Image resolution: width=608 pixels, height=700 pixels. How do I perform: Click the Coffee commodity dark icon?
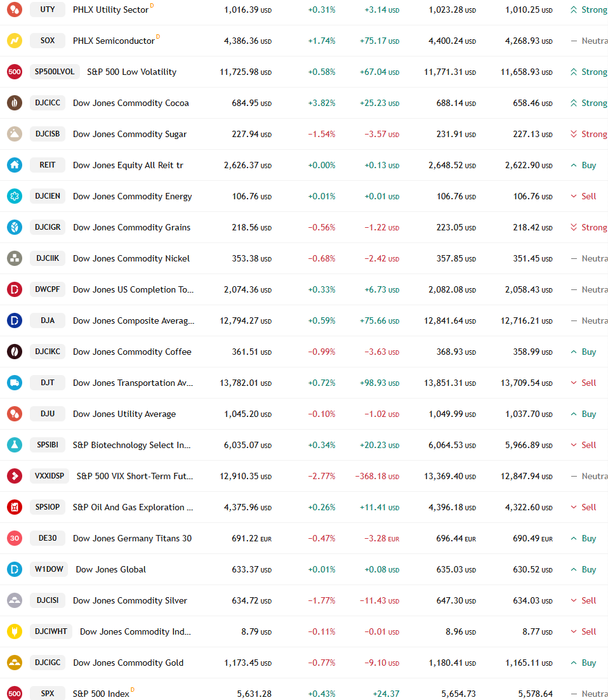click(15, 352)
